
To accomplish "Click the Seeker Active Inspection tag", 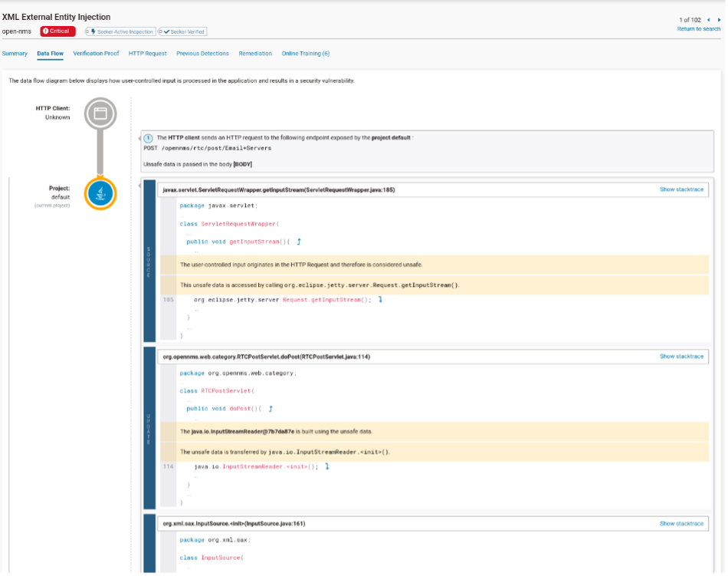I will pos(119,31).
